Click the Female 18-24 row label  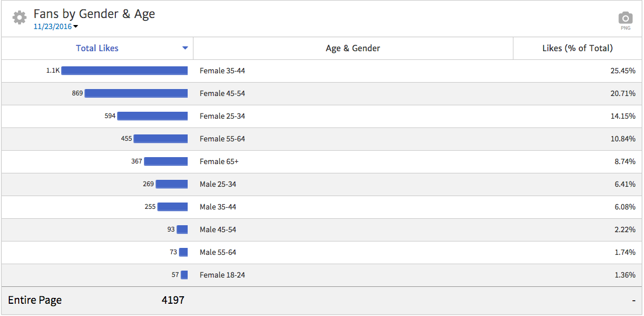click(x=222, y=275)
